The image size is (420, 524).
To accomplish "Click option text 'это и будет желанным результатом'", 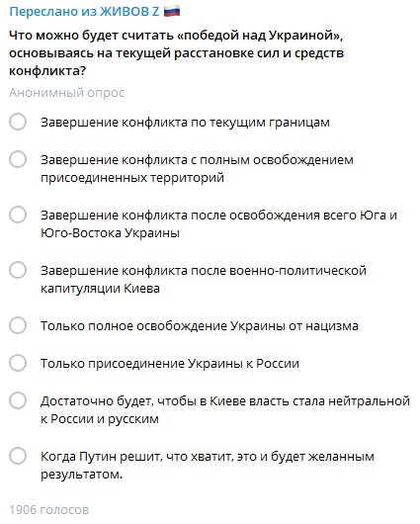I will click(208, 466).
